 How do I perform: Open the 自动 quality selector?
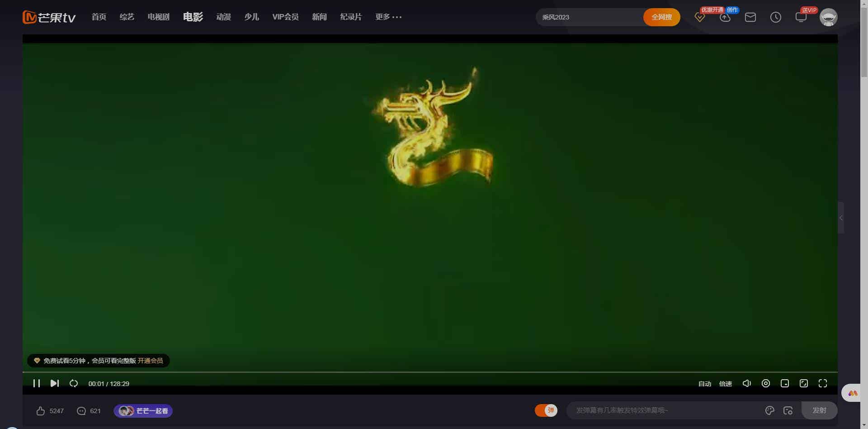[x=704, y=384]
